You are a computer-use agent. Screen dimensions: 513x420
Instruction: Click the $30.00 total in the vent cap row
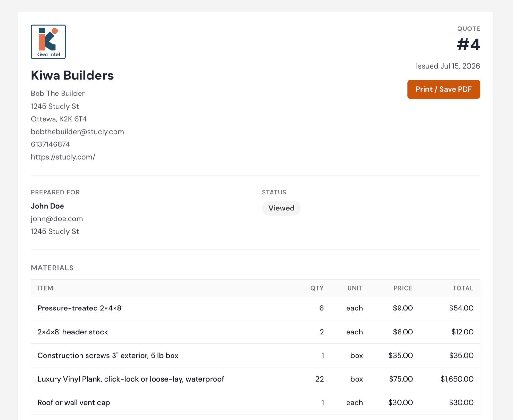(461, 403)
